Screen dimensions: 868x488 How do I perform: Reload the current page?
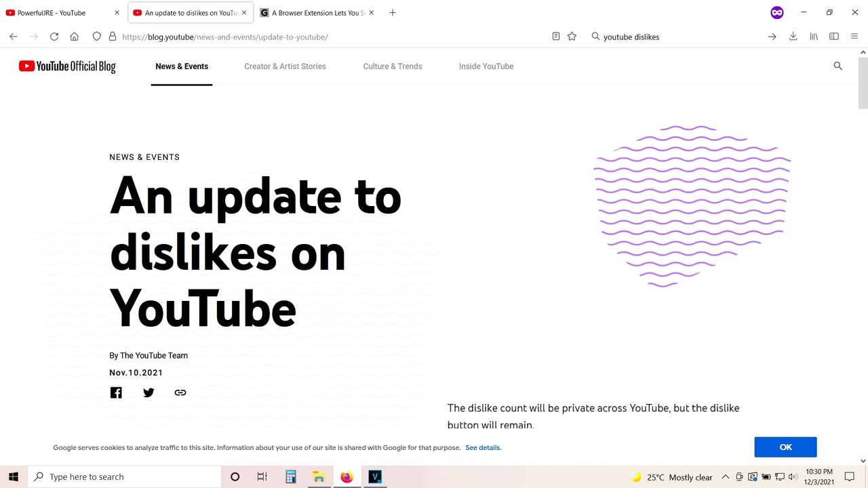pyautogui.click(x=54, y=37)
